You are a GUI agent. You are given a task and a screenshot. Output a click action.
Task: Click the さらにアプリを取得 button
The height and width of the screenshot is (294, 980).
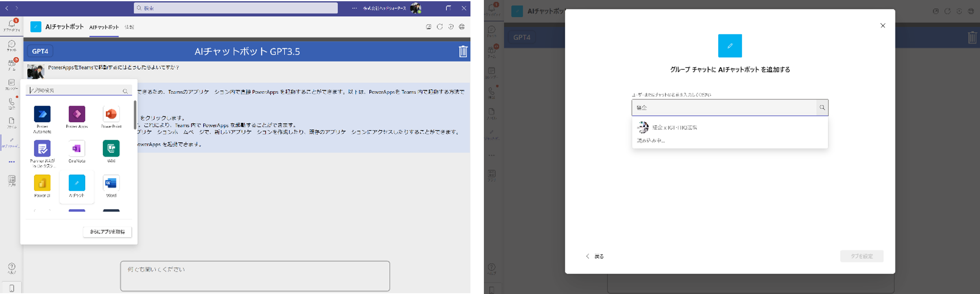[x=108, y=232]
